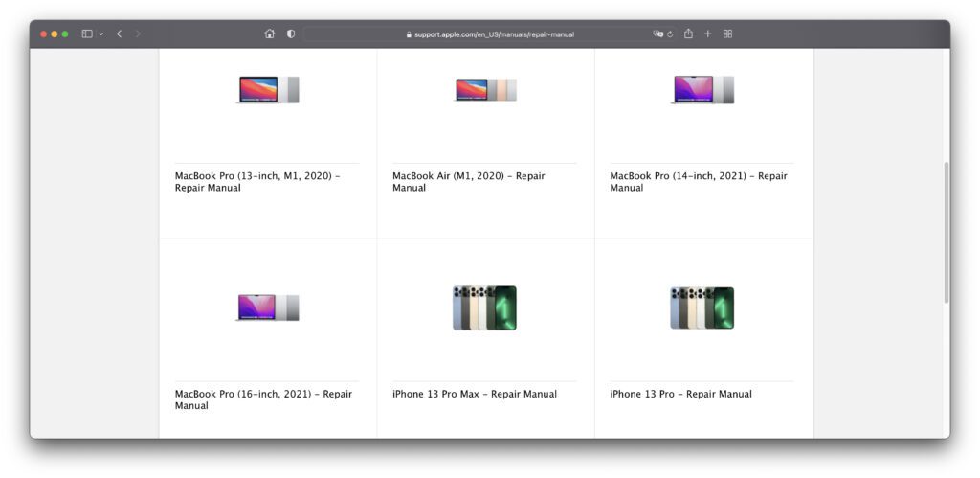
Task: Add a new tab with the plus icon
Action: [707, 34]
